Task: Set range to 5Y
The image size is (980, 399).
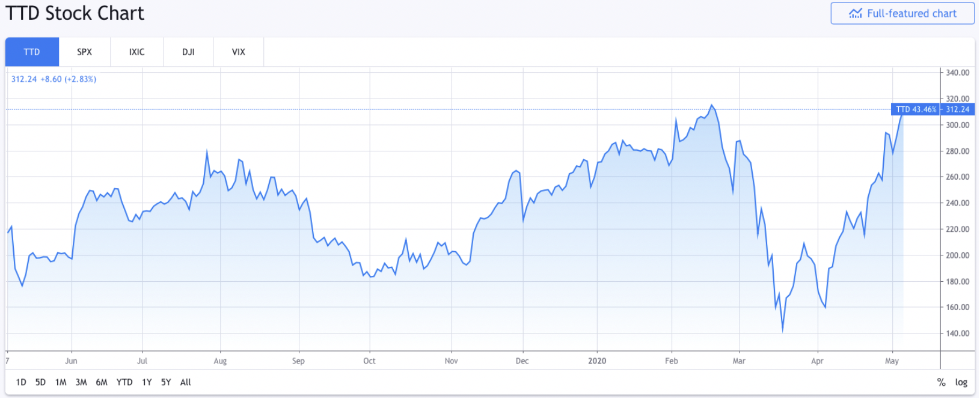Action: click(166, 382)
